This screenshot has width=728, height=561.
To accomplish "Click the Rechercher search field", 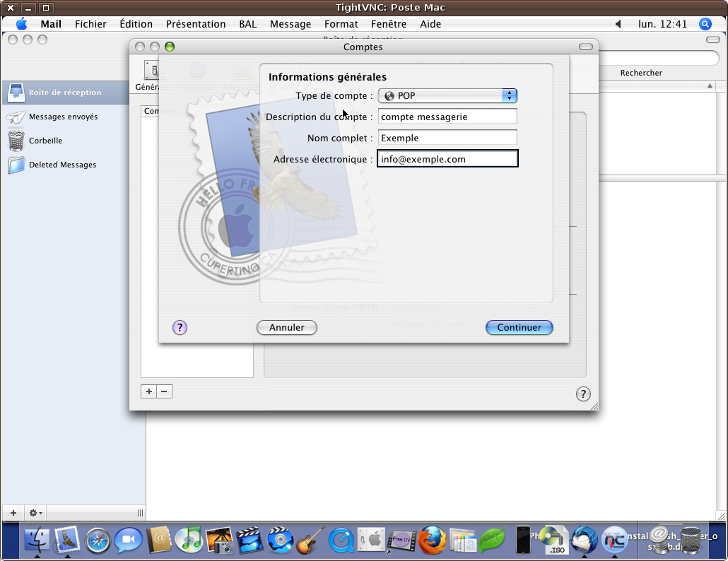I will tap(658, 58).
